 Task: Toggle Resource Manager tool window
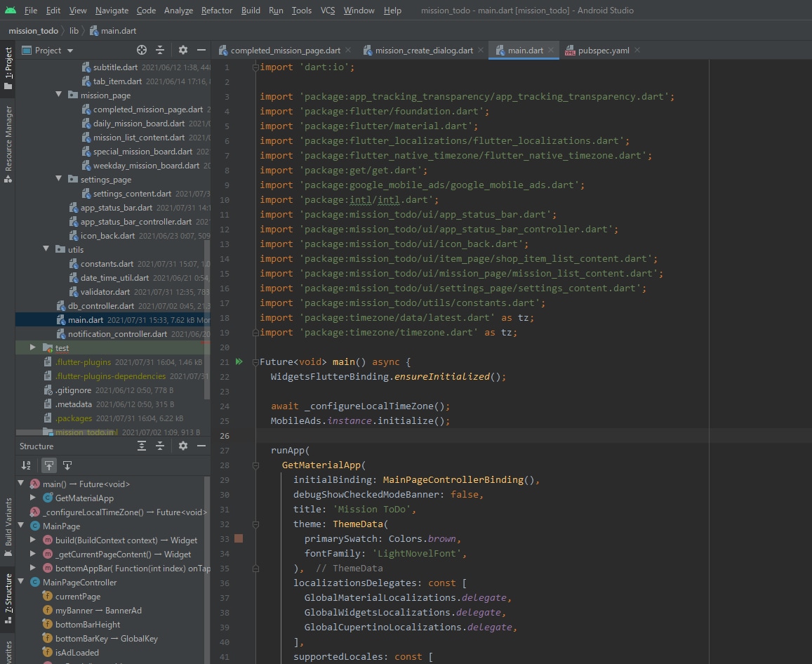click(x=8, y=145)
